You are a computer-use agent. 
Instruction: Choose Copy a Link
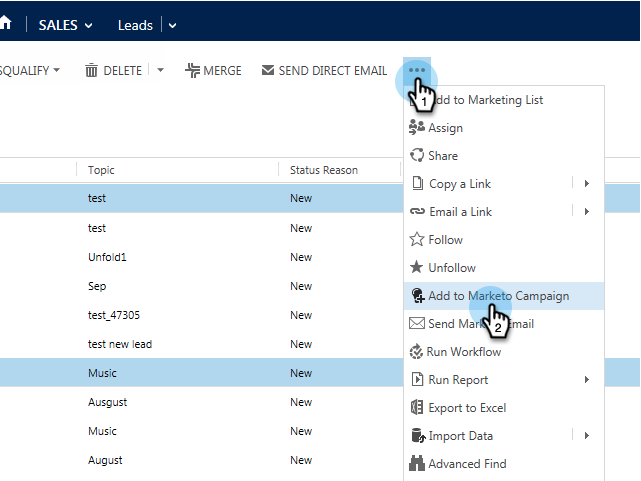tap(460, 184)
